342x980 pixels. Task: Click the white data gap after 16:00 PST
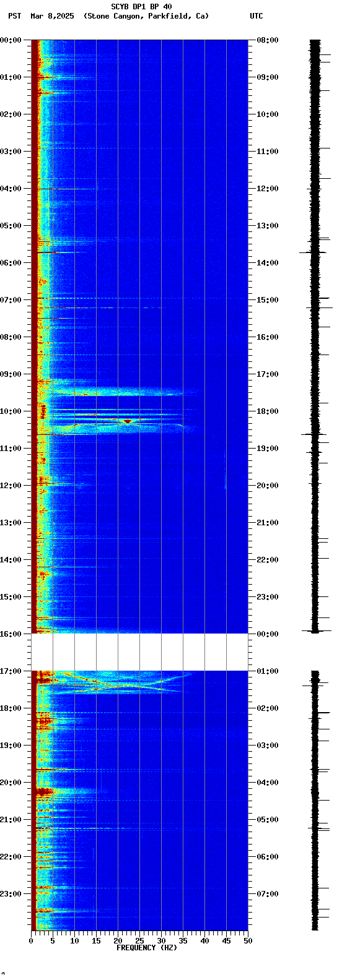coord(139,652)
